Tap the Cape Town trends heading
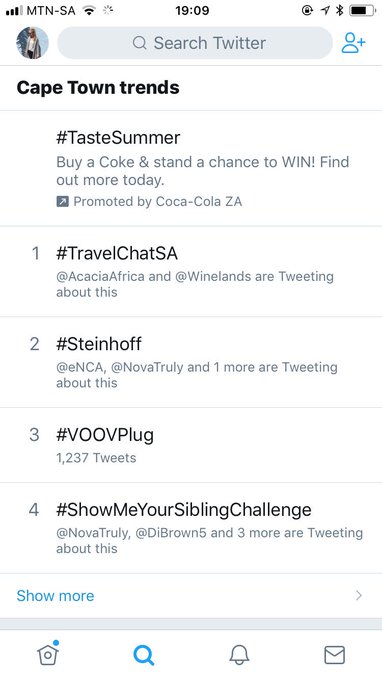This screenshot has height=680, width=382. tap(98, 88)
